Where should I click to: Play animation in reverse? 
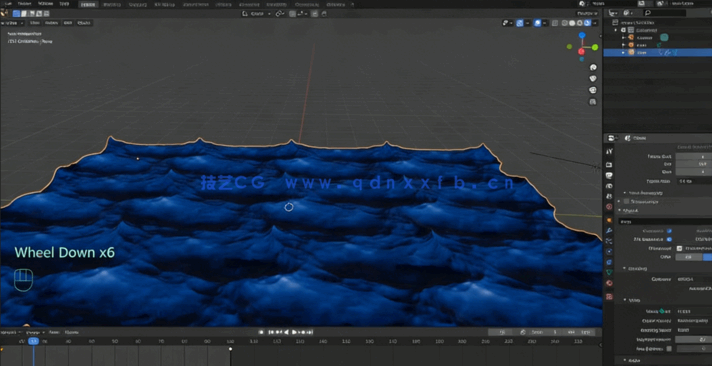click(287, 332)
